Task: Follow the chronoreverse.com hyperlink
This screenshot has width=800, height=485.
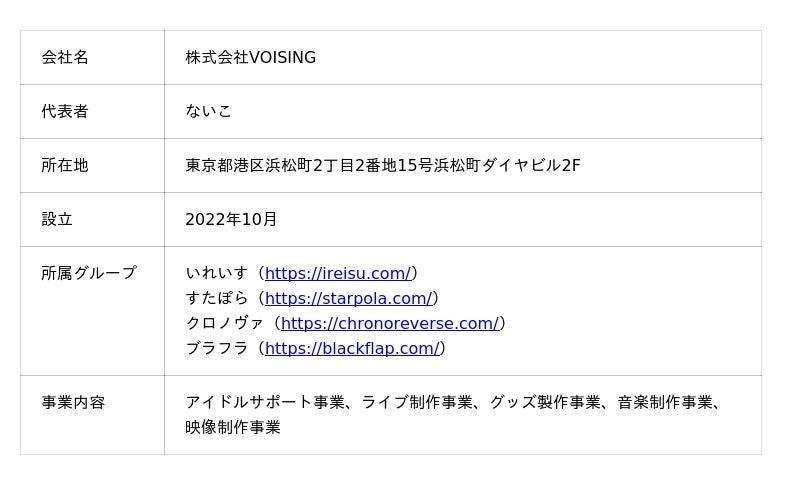Action: [389, 323]
